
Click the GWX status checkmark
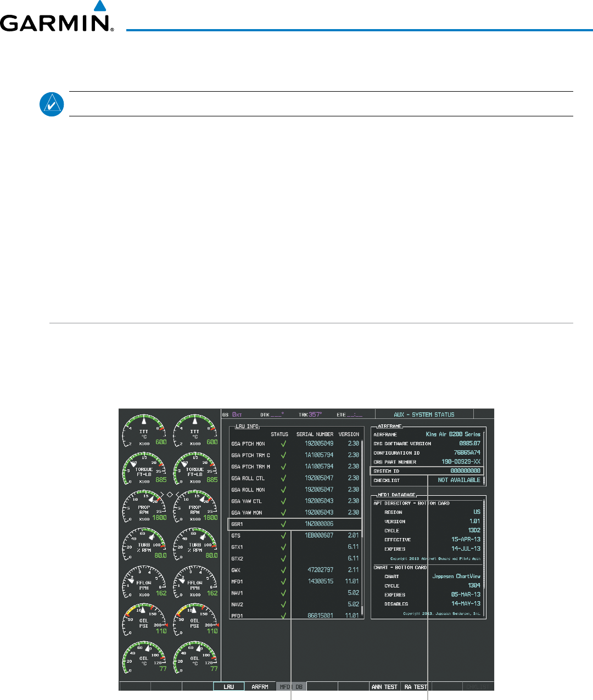pos(283,570)
